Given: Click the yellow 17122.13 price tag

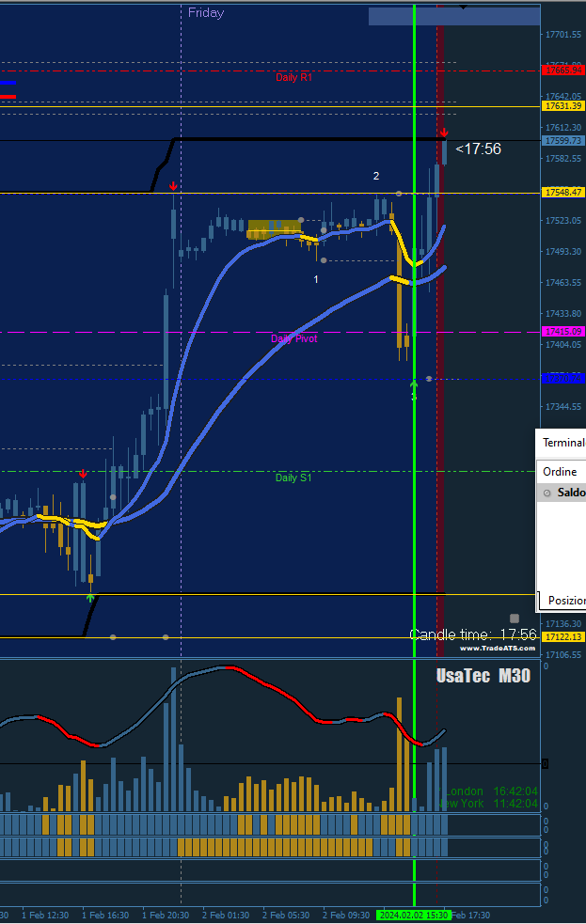Looking at the screenshot, I should point(563,637).
